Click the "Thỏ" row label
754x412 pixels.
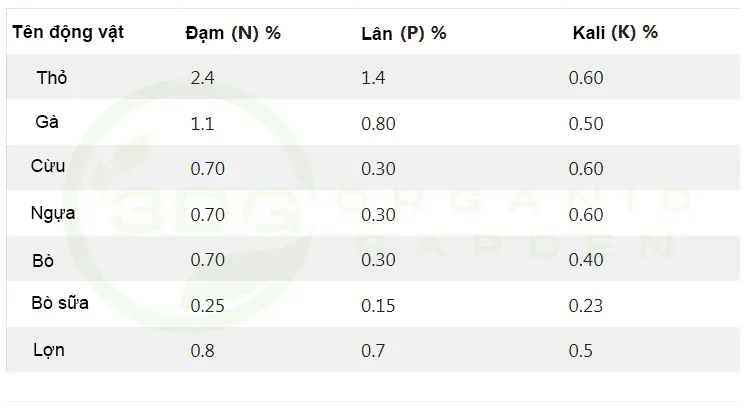(x=51, y=77)
